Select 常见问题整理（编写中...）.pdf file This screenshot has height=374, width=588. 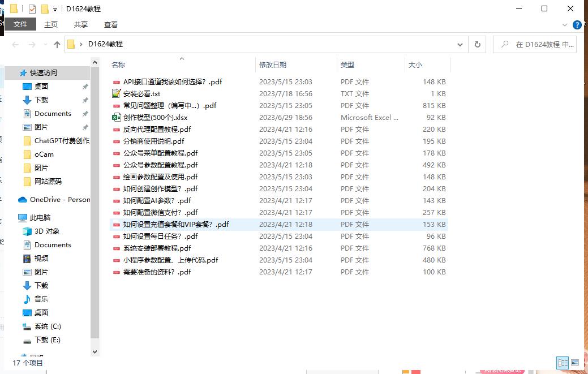click(x=170, y=106)
